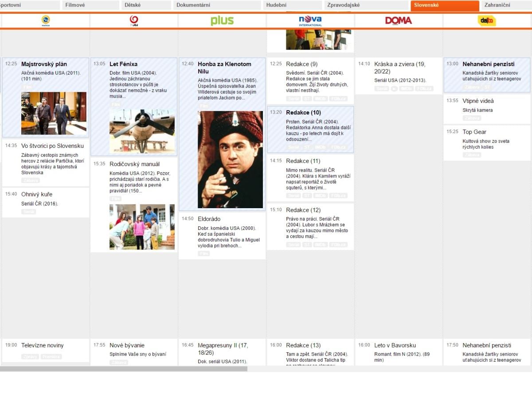Screen dimensions: 532x407
Task: Click the DOMA channel logo
Action: (398, 20)
